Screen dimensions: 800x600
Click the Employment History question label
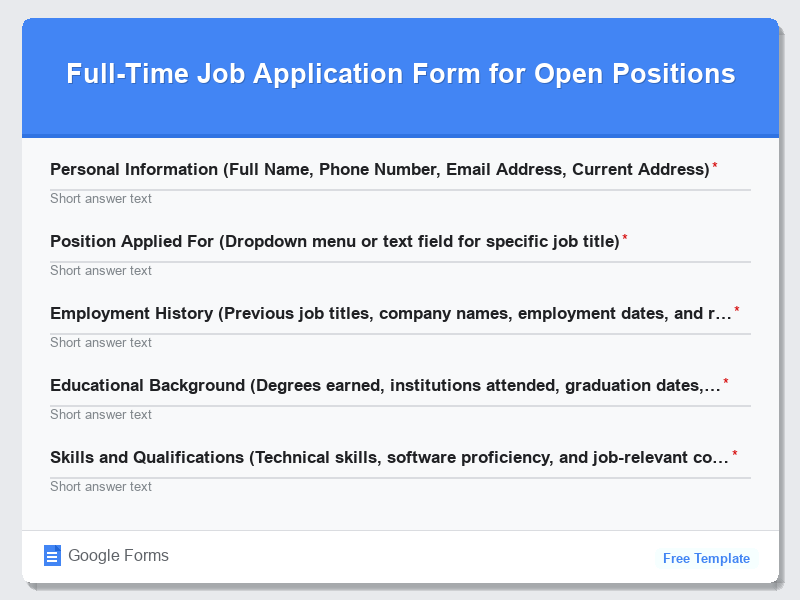(x=388, y=313)
